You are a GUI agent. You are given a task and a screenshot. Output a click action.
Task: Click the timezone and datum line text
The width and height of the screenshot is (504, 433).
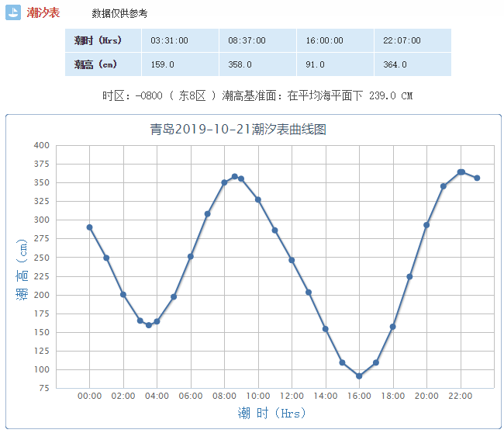click(257, 96)
